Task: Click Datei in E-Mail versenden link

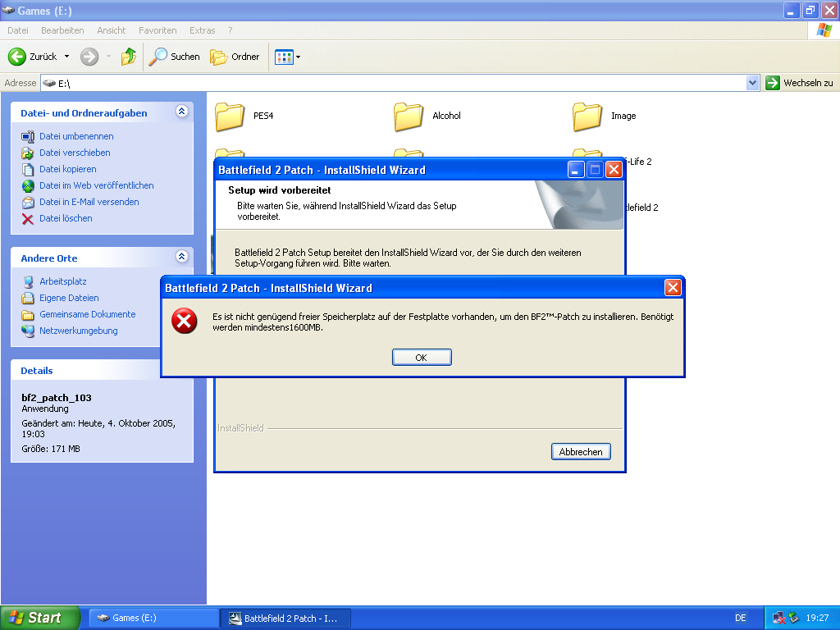Action: coord(89,202)
